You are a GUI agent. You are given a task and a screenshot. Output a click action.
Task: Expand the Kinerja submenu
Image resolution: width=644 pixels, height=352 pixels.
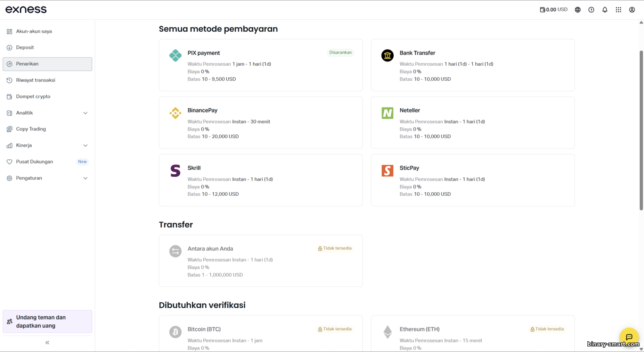(x=85, y=146)
